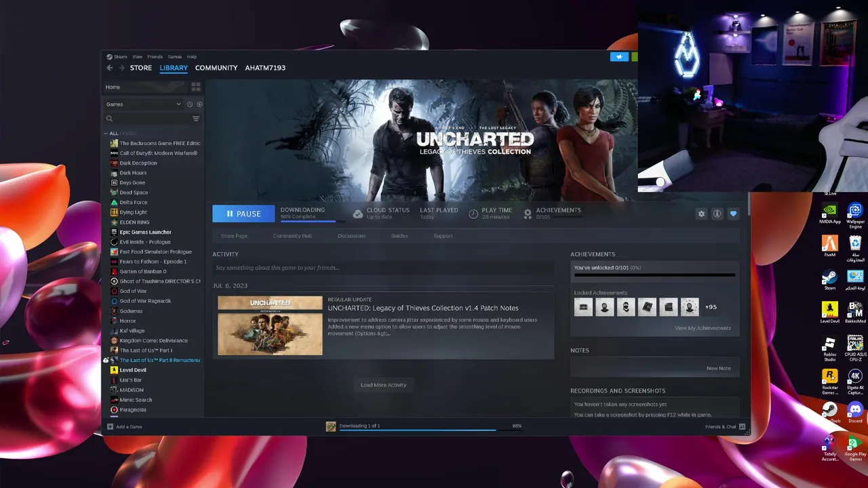Open the Guides link

click(399, 236)
